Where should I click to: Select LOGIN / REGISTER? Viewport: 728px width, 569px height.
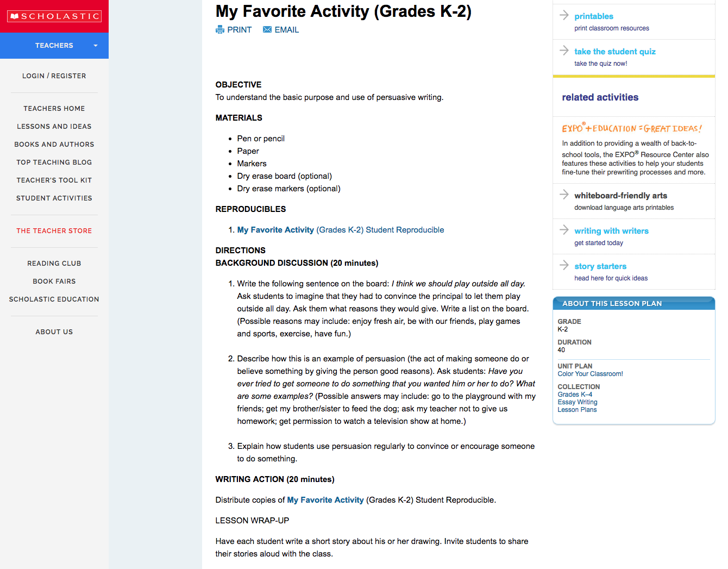pos(54,76)
